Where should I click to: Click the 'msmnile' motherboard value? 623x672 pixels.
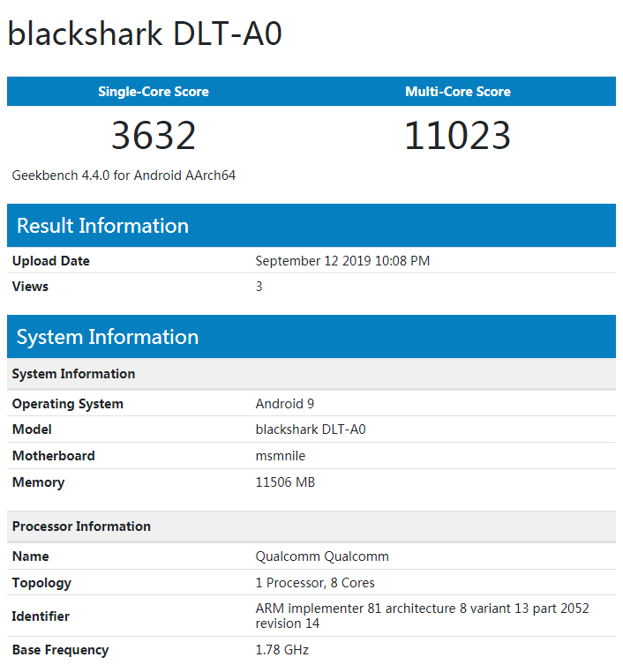281,456
